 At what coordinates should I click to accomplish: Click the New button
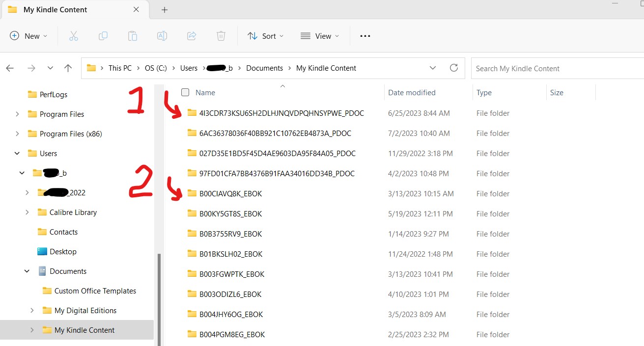point(28,36)
